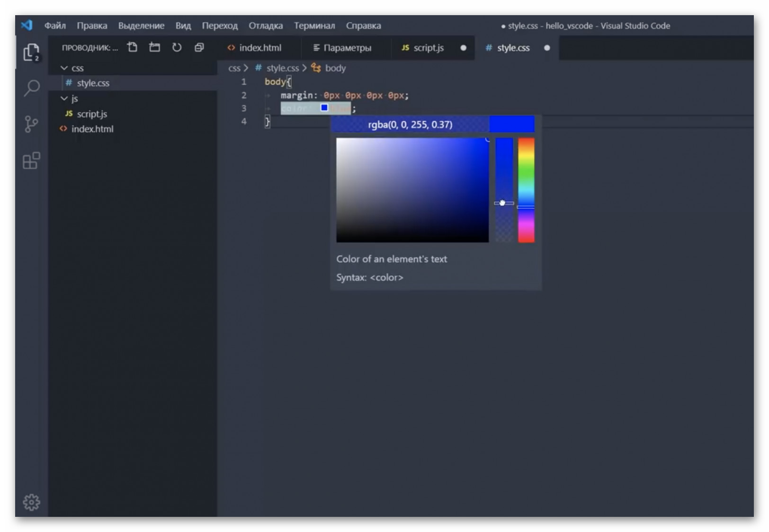Click the inline blue color swatch on line 3
The height and width of the screenshot is (532, 769).
click(x=324, y=108)
